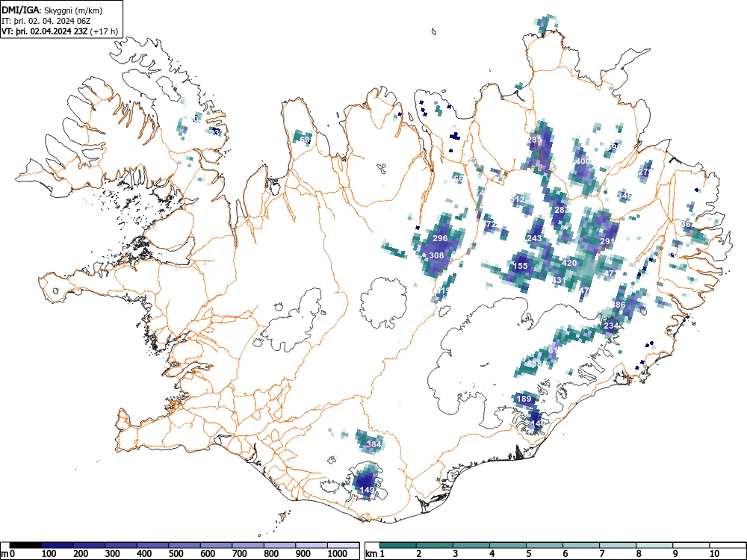The width and height of the screenshot is (747, 560).
Task: Click the '2' label on the km scale
Action: coord(419,554)
